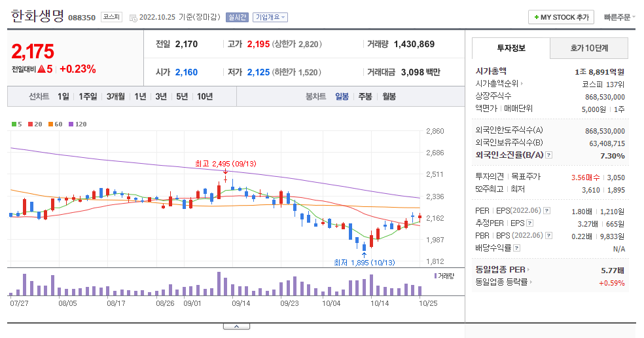Click the 한화생명 stock name

[x=37, y=16]
